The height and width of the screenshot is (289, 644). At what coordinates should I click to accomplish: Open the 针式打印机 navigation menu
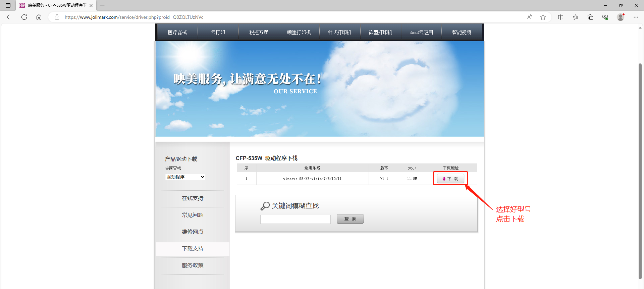tap(339, 32)
